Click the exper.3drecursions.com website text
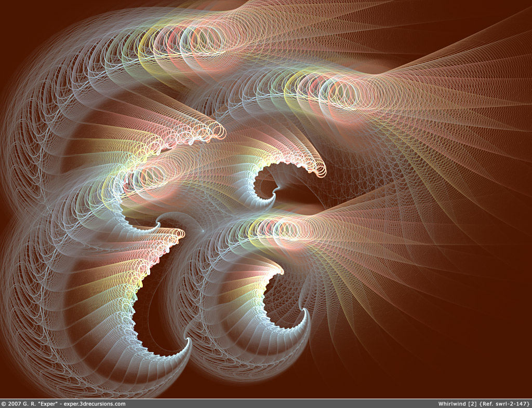Image resolution: width=532 pixels, height=408 pixels. 94,404
